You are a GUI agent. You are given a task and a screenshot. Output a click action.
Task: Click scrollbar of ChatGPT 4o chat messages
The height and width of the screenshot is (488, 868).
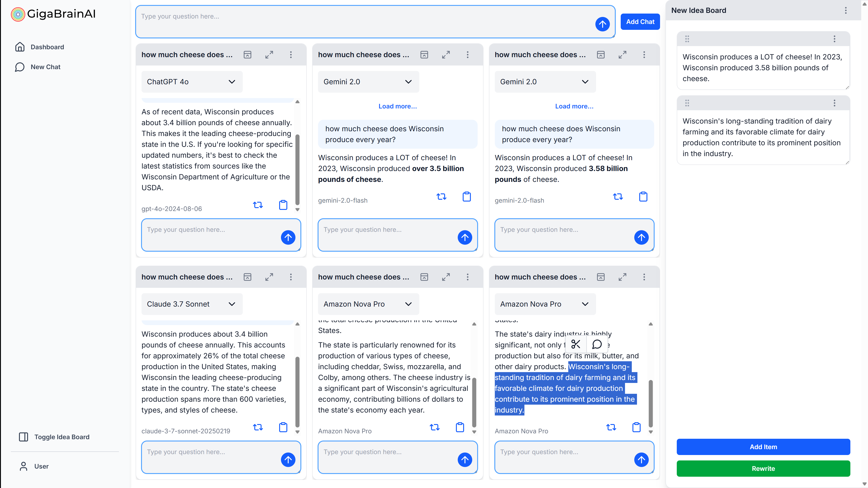(x=297, y=169)
